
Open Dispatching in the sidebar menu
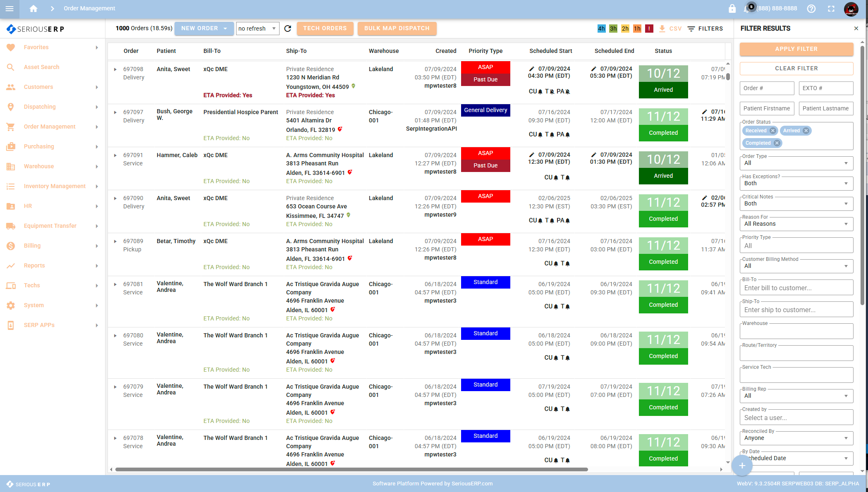coord(40,107)
